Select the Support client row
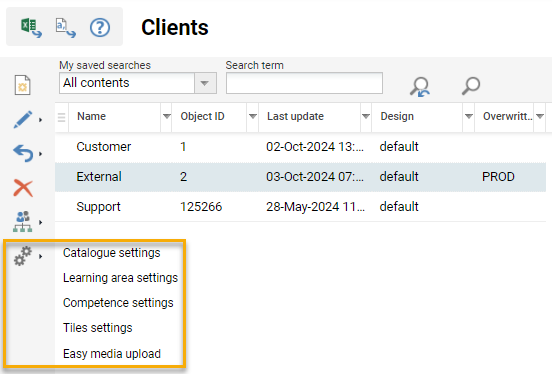552x374 pixels. point(300,206)
